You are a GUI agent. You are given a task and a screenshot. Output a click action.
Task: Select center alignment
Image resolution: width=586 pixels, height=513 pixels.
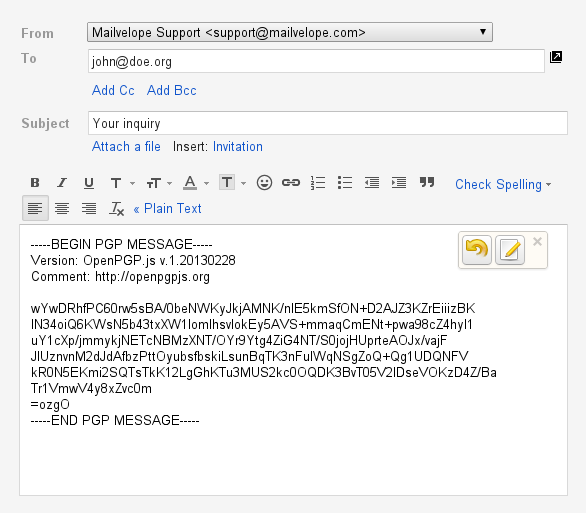[62, 208]
